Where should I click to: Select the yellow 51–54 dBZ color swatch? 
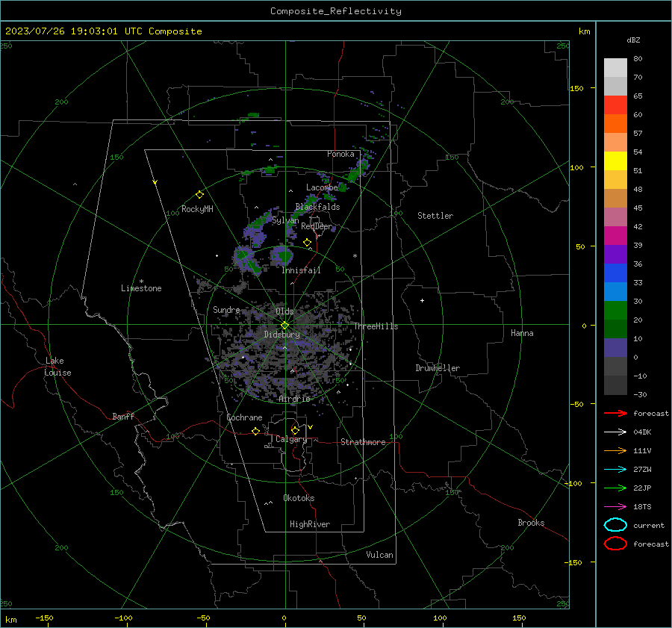pyautogui.click(x=615, y=161)
